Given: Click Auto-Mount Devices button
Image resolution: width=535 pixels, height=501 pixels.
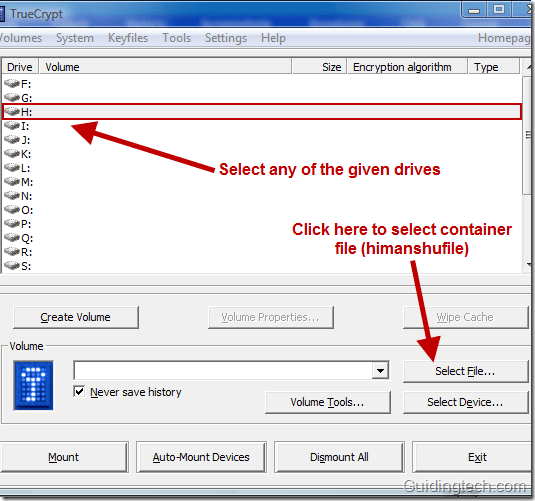Looking at the screenshot, I should coord(201,457).
